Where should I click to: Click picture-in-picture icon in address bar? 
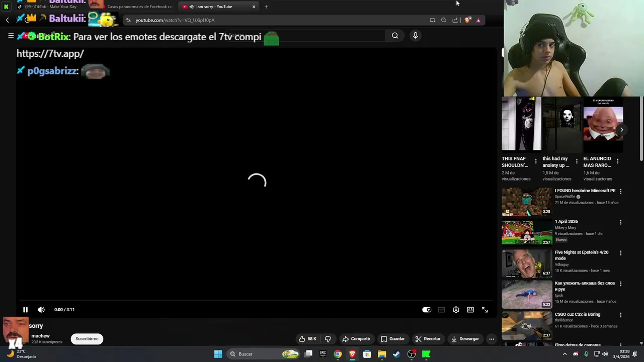click(432, 20)
